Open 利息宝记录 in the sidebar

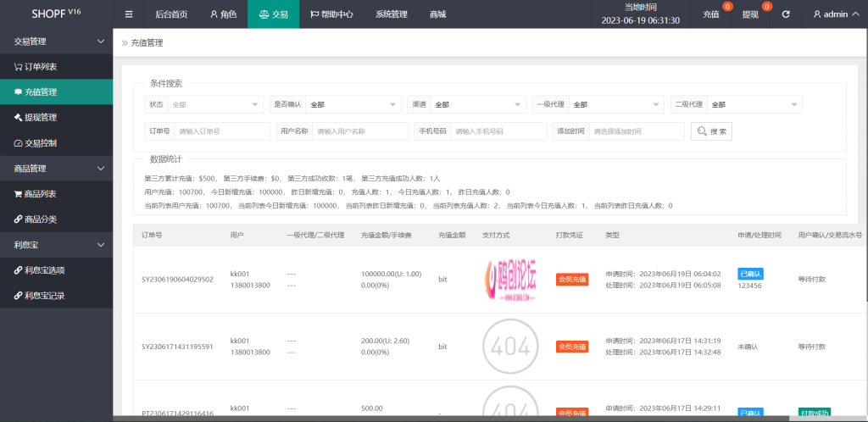[57, 296]
